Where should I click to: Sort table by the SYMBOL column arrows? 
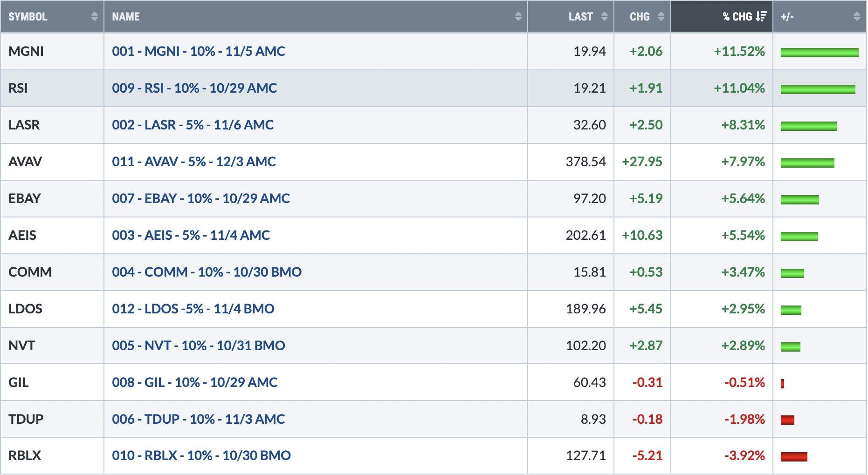95,17
